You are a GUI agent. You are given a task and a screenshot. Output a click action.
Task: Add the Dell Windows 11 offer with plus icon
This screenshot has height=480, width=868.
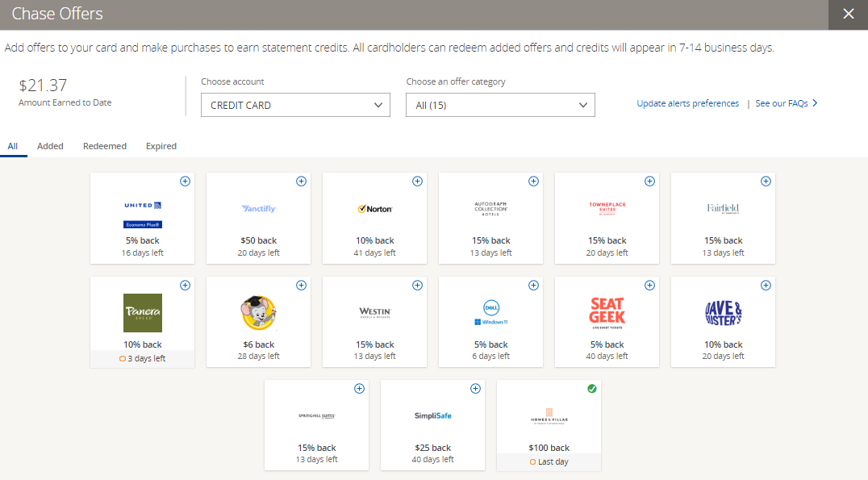point(533,286)
